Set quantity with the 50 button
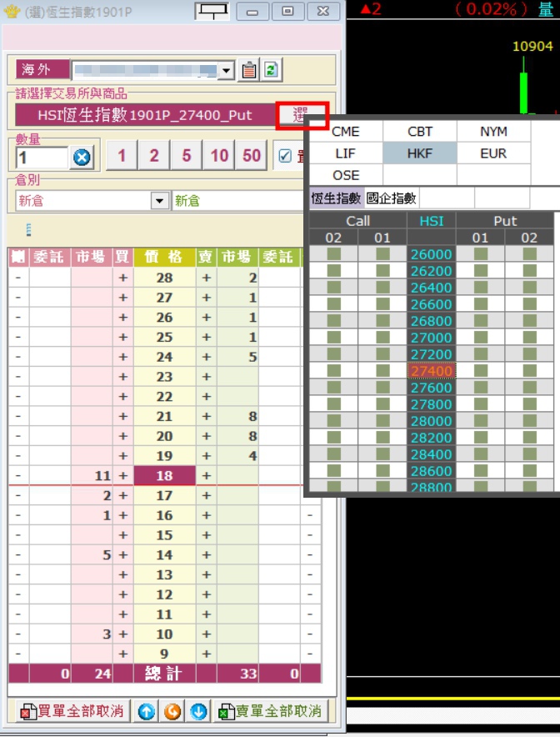The image size is (560, 737). click(252, 156)
